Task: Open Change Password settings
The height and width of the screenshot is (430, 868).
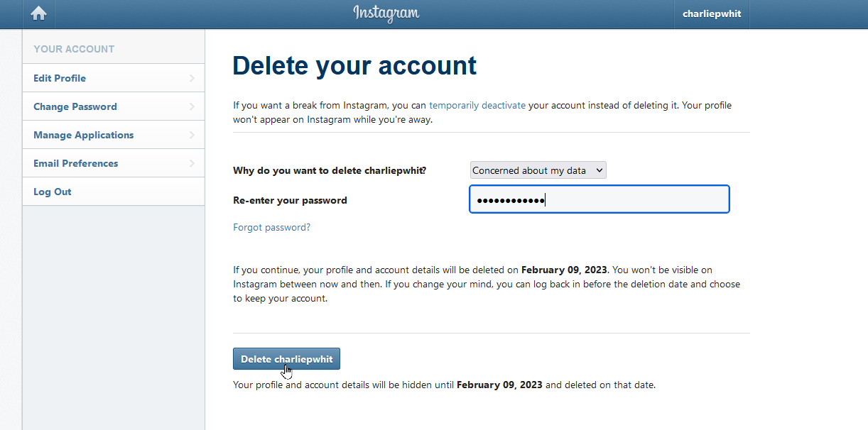Action: (75, 106)
